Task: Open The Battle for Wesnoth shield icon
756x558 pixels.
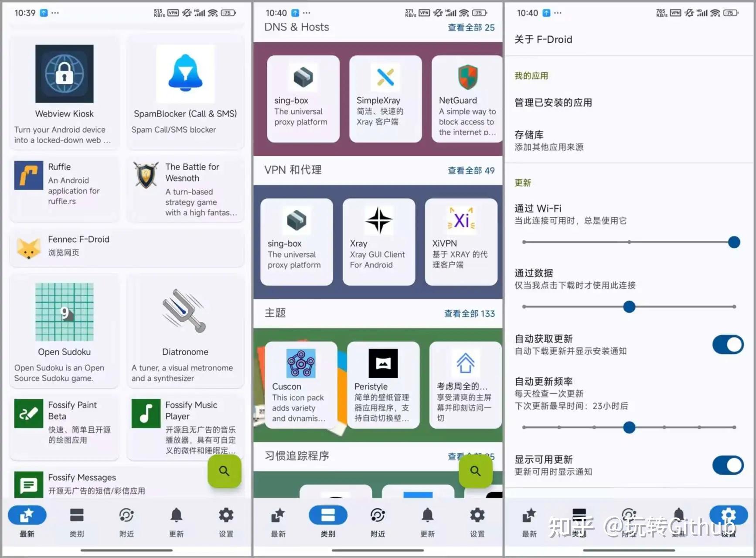Action: (x=146, y=175)
